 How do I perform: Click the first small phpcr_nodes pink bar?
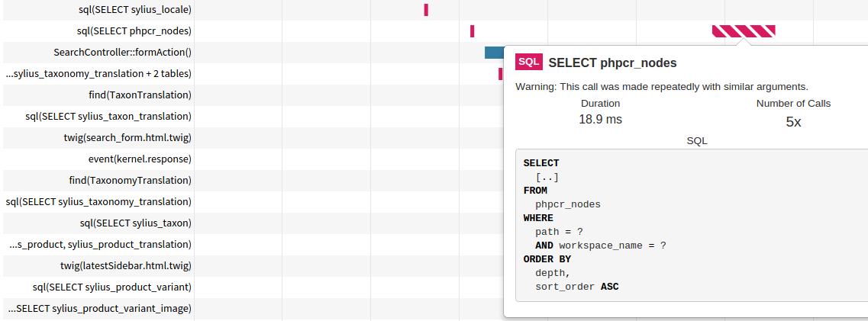click(x=473, y=31)
